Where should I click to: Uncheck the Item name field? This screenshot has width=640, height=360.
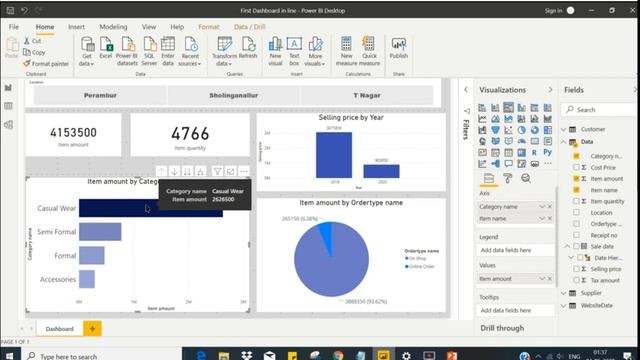coord(576,190)
